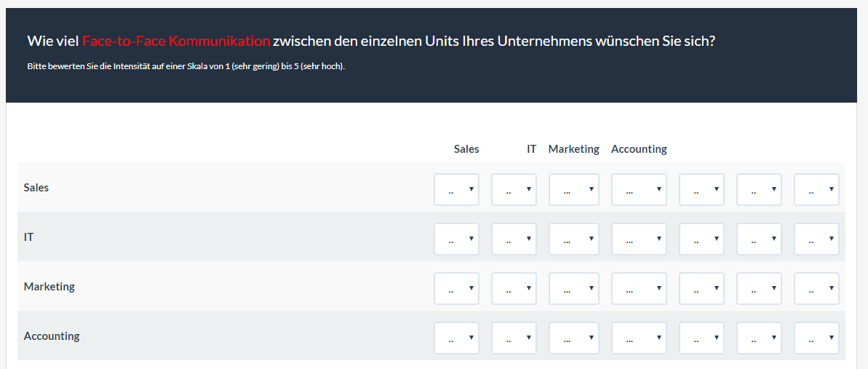Click the red Face-to-Face Kommunikation text
The height and width of the screenshot is (369, 868).
click(176, 41)
